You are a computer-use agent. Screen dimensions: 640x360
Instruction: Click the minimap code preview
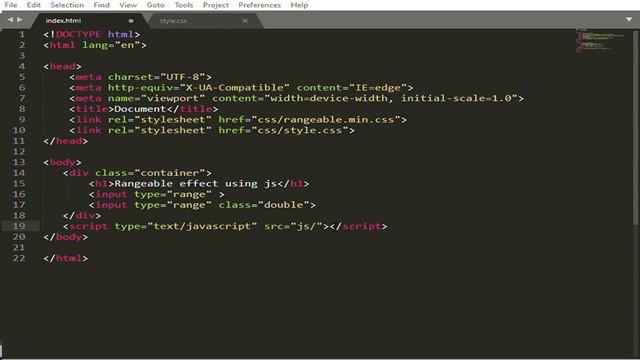(x=600, y=41)
